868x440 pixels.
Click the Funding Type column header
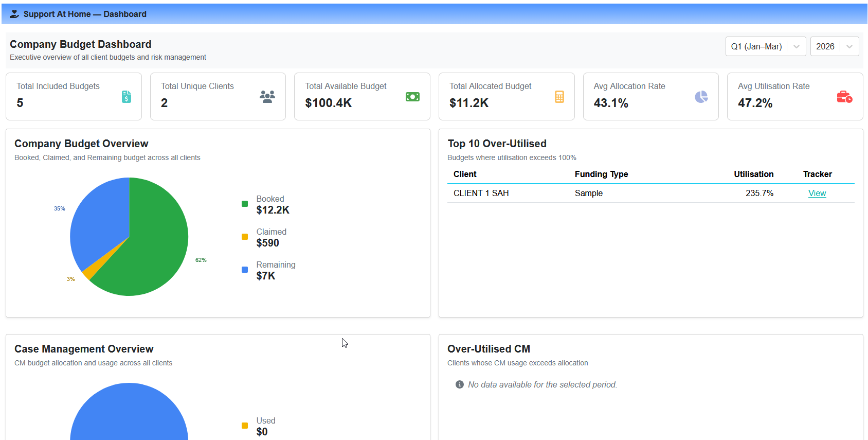(601, 174)
